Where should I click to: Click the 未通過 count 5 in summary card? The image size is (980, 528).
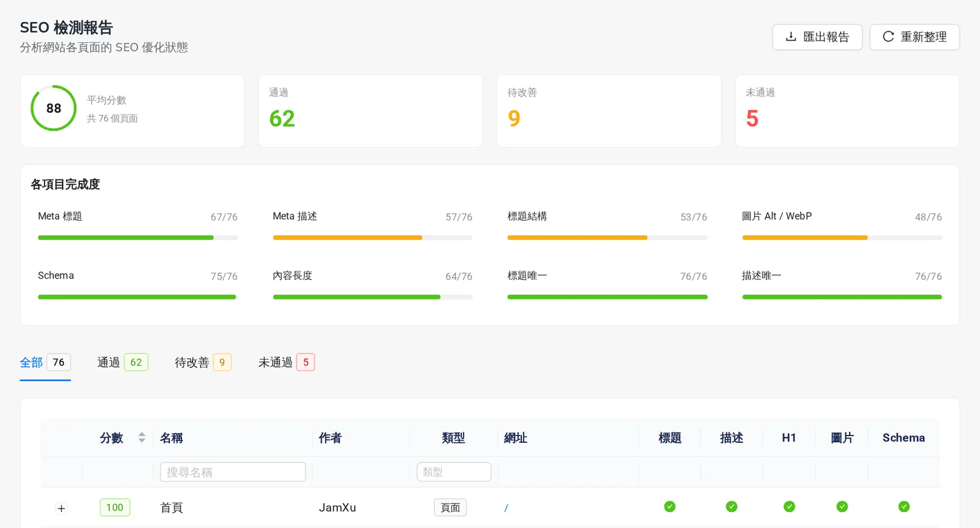[752, 118]
